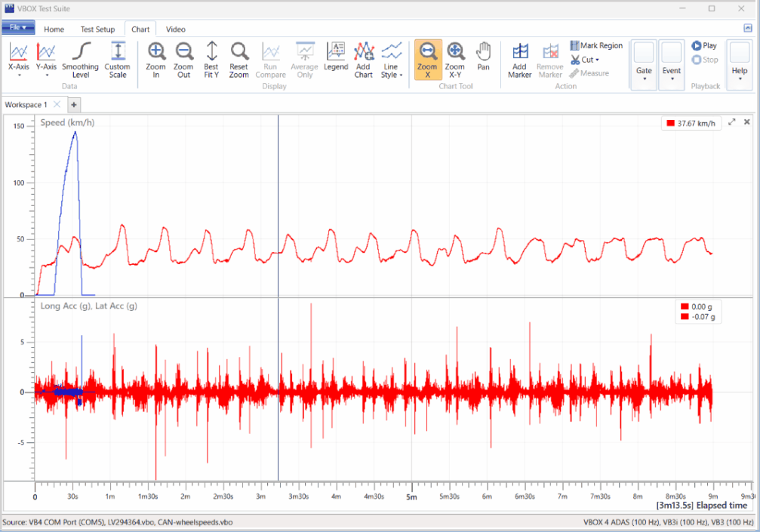Apply Best Fit Y to the charts

[211, 60]
